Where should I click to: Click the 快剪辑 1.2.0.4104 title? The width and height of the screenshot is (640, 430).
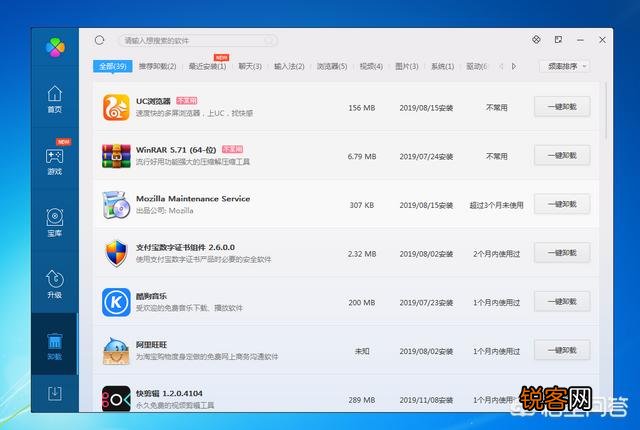169,393
